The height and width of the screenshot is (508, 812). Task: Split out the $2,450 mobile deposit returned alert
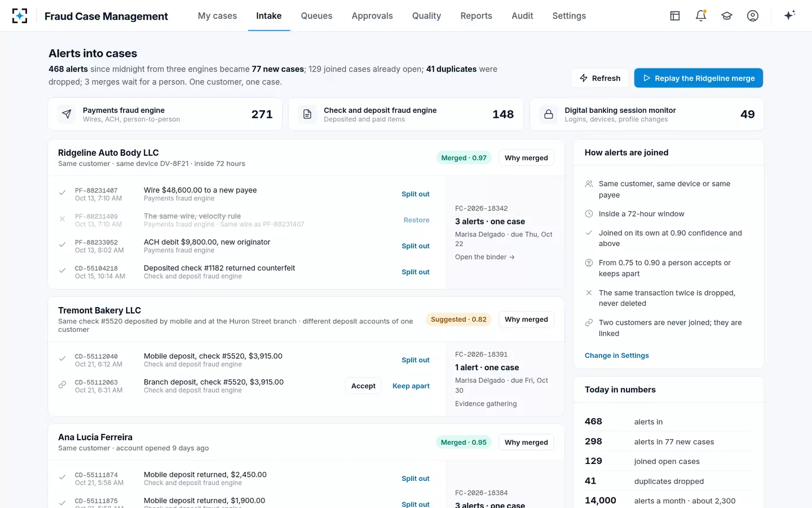[416, 479]
